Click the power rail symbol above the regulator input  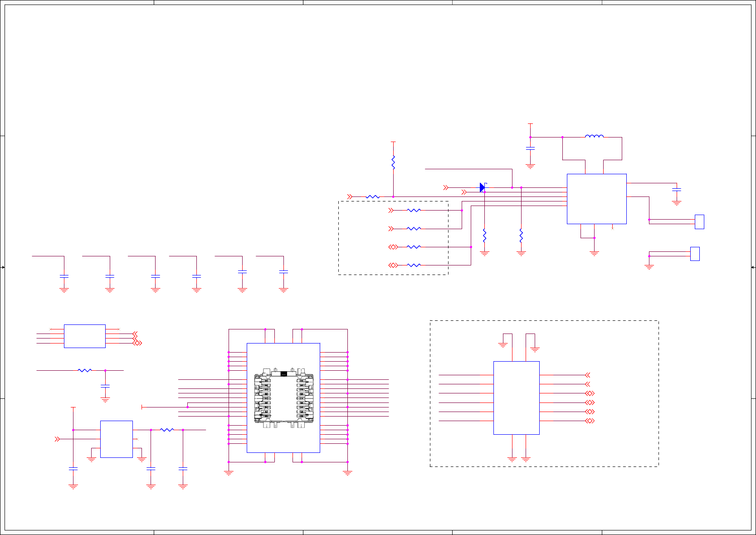[x=73, y=407]
